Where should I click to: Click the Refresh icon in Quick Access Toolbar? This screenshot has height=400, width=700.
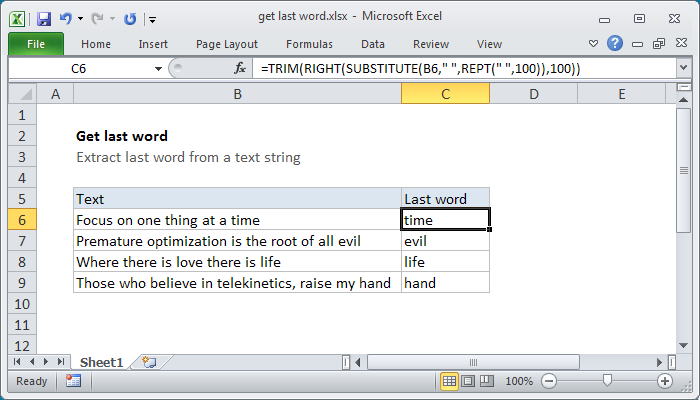[130, 19]
